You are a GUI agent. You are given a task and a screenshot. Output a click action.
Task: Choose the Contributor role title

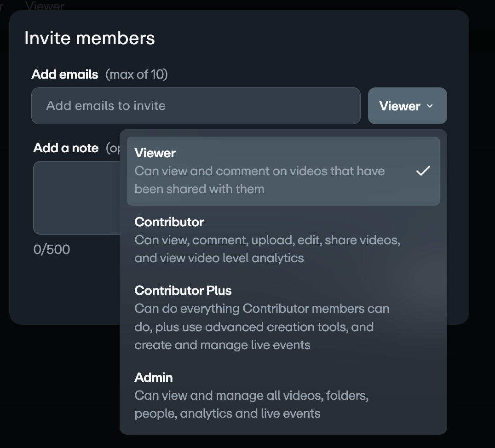(x=169, y=222)
